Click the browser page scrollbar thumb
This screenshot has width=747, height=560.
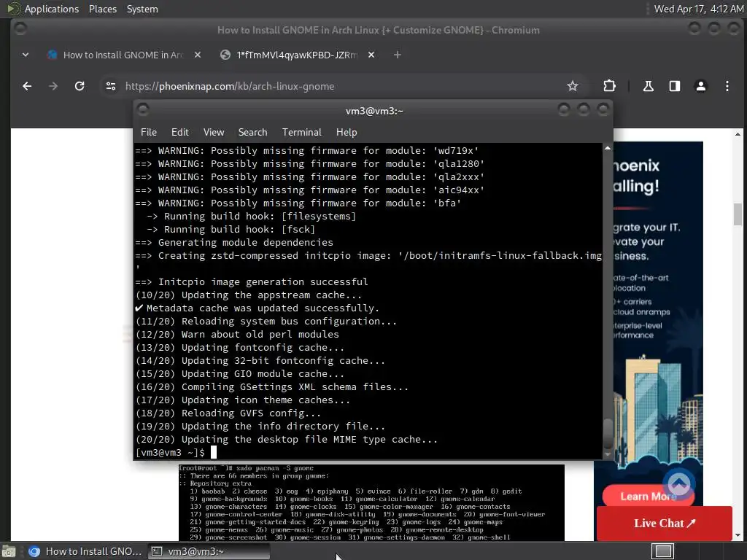click(x=738, y=214)
